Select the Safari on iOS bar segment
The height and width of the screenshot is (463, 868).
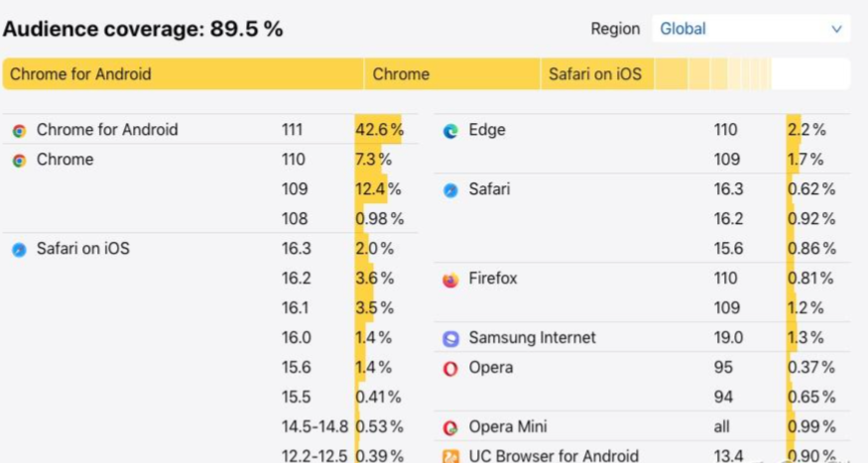[597, 73]
